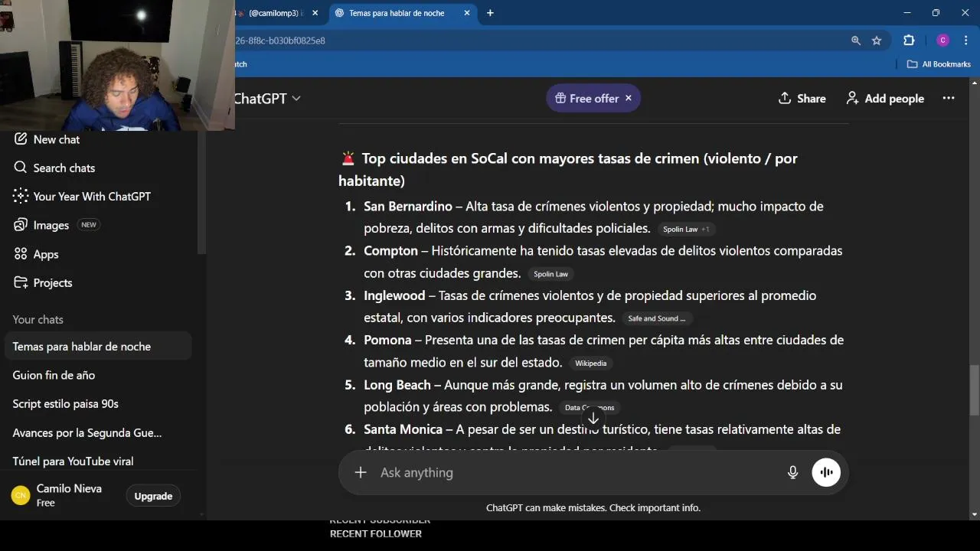
Task: Open the Chrome profile avatar
Action: (x=942, y=41)
